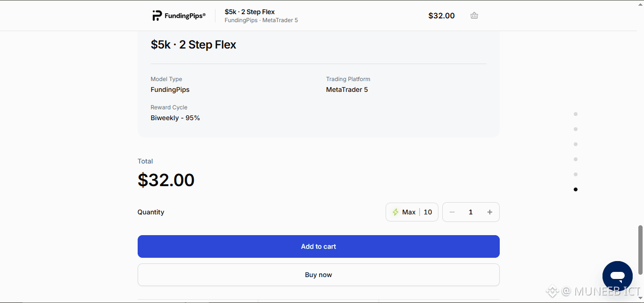Open the shopping basket icon in header
The width and height of the screenshot is (644, 303).
pyautogui.click(x=474, y=16)
